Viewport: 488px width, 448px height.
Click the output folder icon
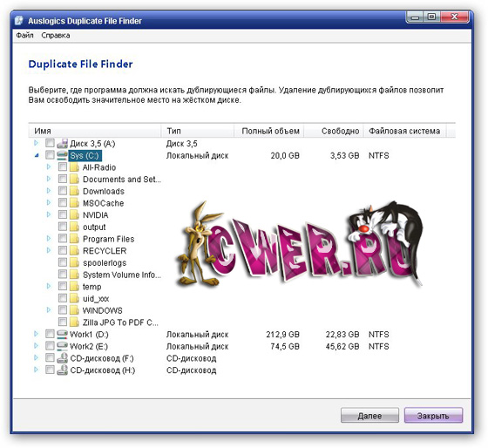(x=74, y=227)
